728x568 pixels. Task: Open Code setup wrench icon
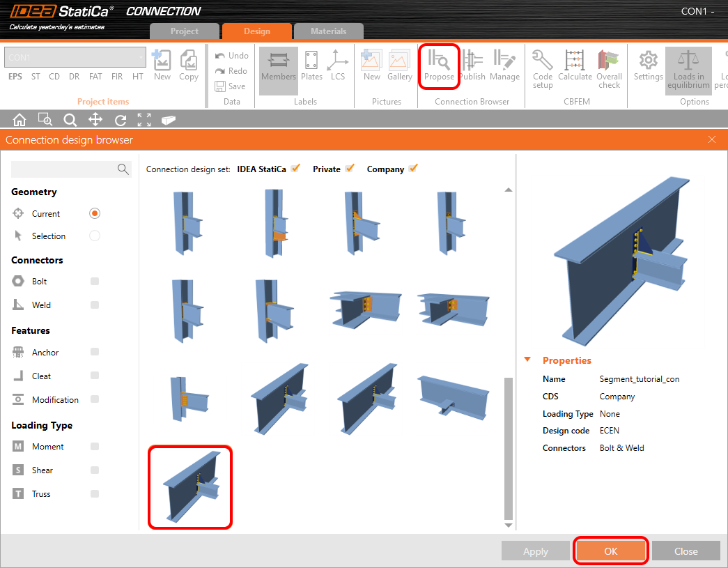[542, 69]
